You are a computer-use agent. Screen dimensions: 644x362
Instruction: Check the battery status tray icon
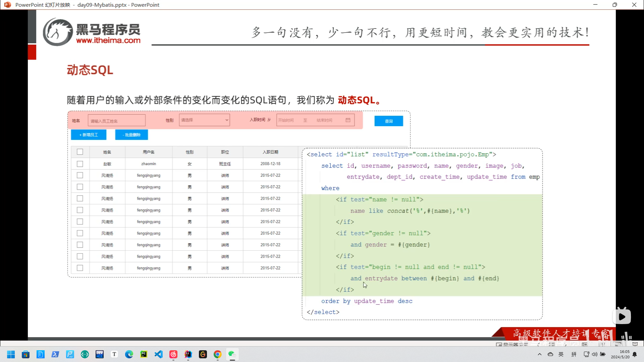coord(603,354)
